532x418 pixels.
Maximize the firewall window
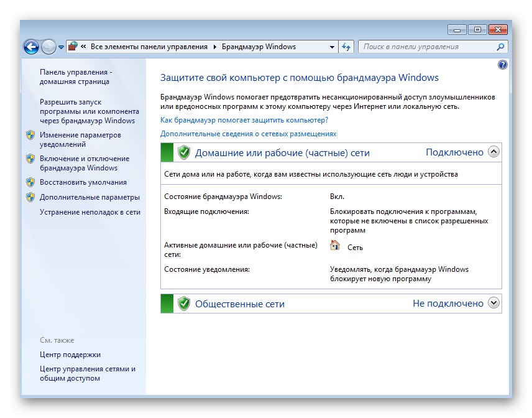coord(477,30)
